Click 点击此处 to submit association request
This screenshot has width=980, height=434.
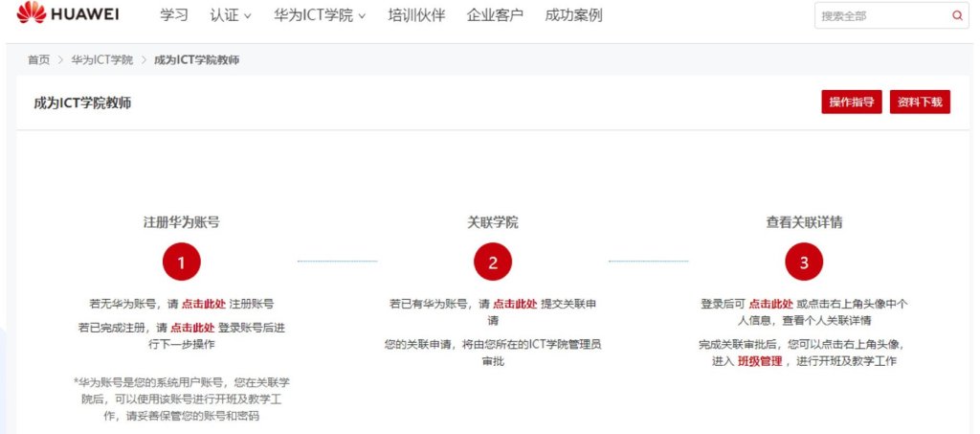point(515,304)
